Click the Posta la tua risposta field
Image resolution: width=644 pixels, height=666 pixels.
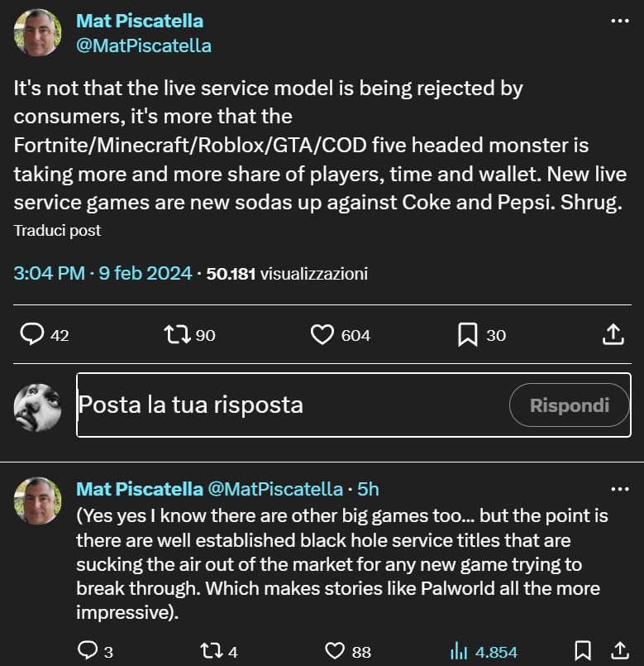[x=248, y=405]
